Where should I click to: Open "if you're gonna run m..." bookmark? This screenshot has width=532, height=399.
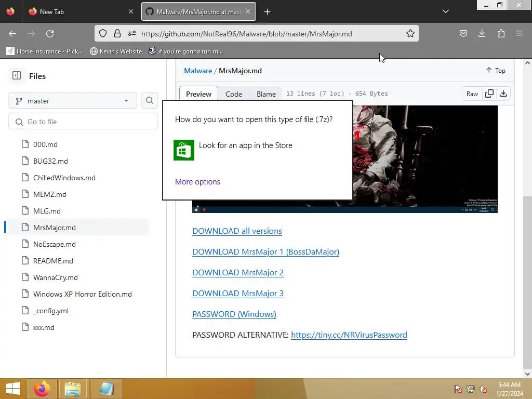(x=186, y=51)
